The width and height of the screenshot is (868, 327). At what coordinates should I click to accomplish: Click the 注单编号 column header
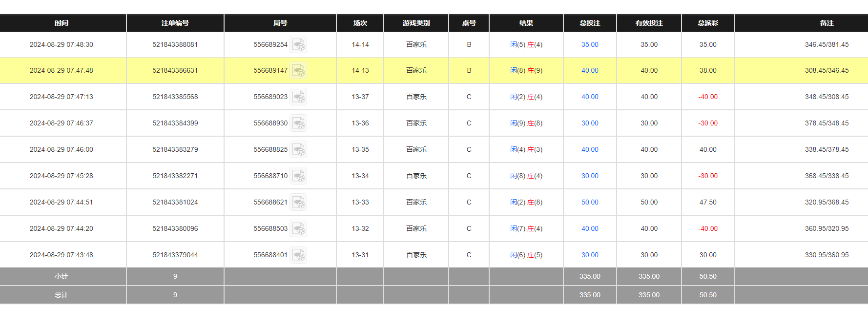click(175, 23)
